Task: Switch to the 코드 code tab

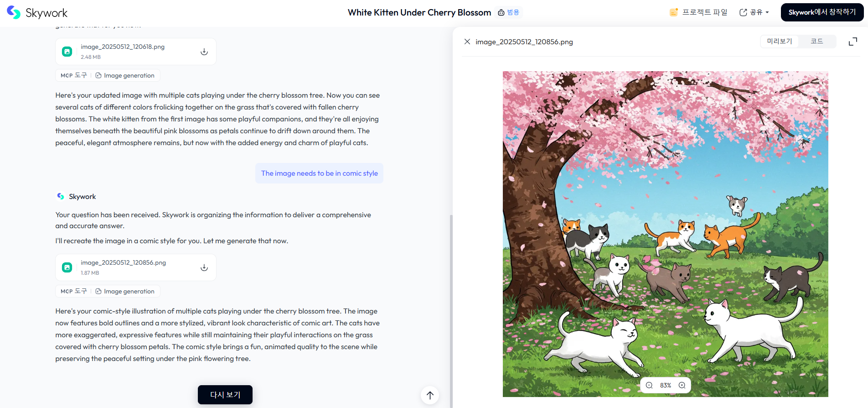Action: (x=817, y=41)
